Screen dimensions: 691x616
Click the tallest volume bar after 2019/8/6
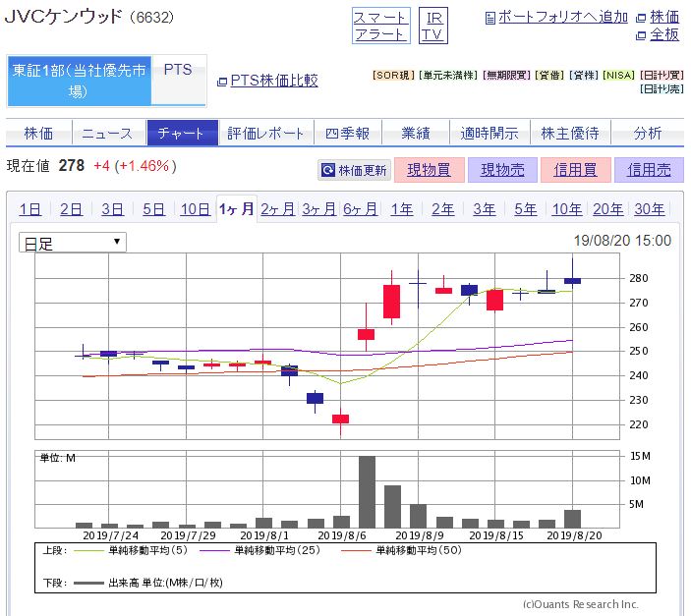[x=367, y=492]
